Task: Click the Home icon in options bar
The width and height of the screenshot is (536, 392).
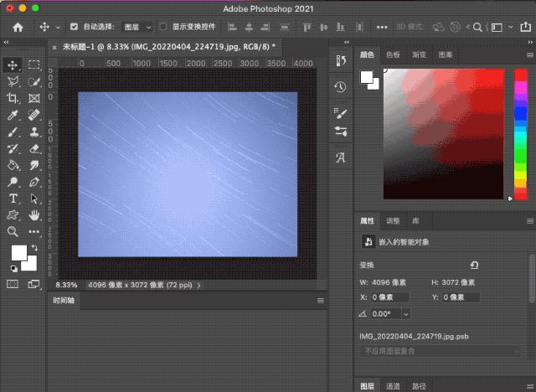Action: click(15, 27)
